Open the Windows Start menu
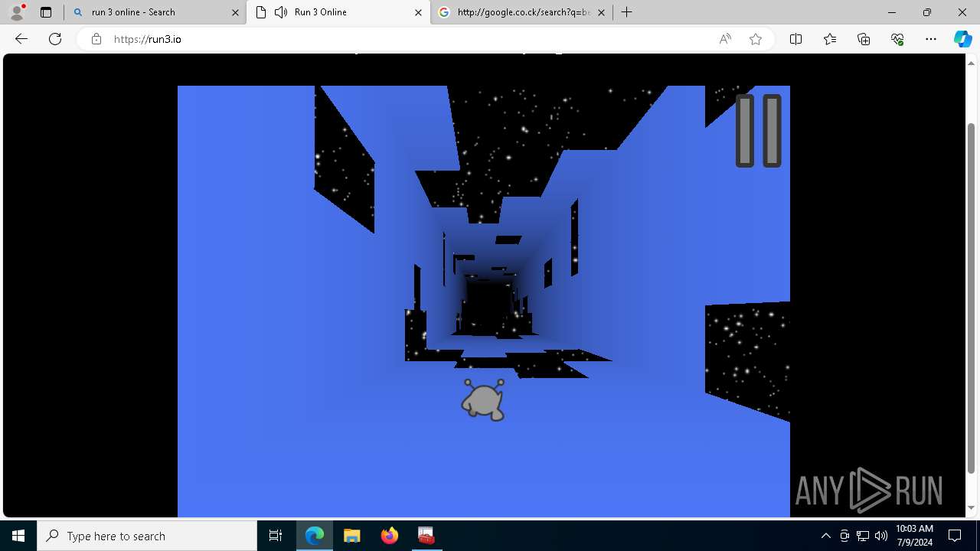The width and height of the screenshot is (980, 551). coord(18,536)
